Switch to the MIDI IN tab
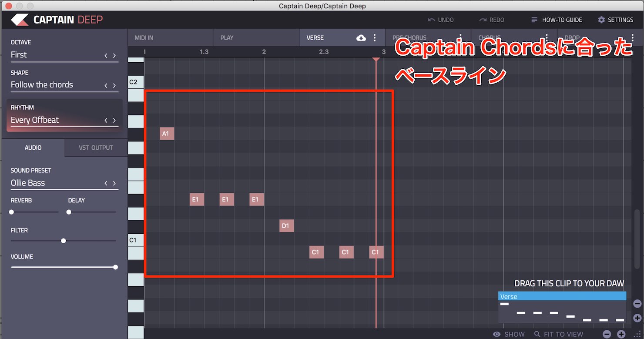This screenshot has height=339, width=644. tap(170, 38)
